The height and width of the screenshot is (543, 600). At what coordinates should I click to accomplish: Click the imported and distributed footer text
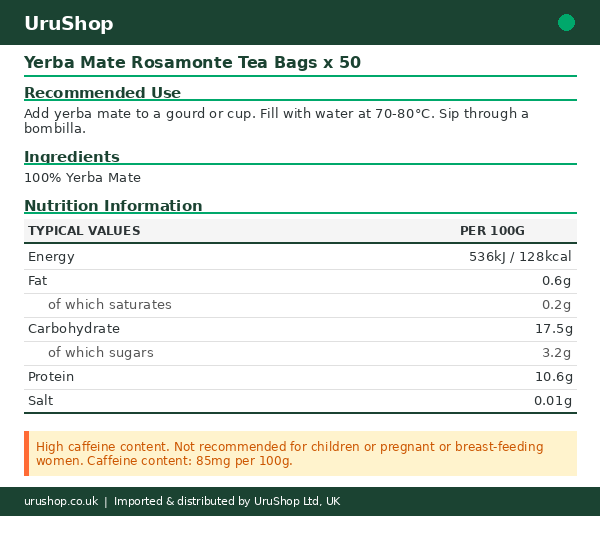tap(227, 501)
